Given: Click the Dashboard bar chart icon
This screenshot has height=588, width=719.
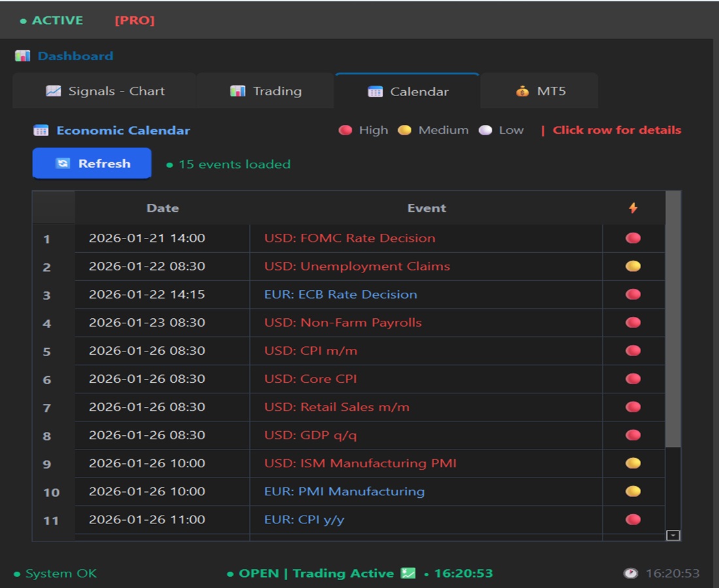Looking at the screenshot, I should pyautogui.click(x=22, y=56).
